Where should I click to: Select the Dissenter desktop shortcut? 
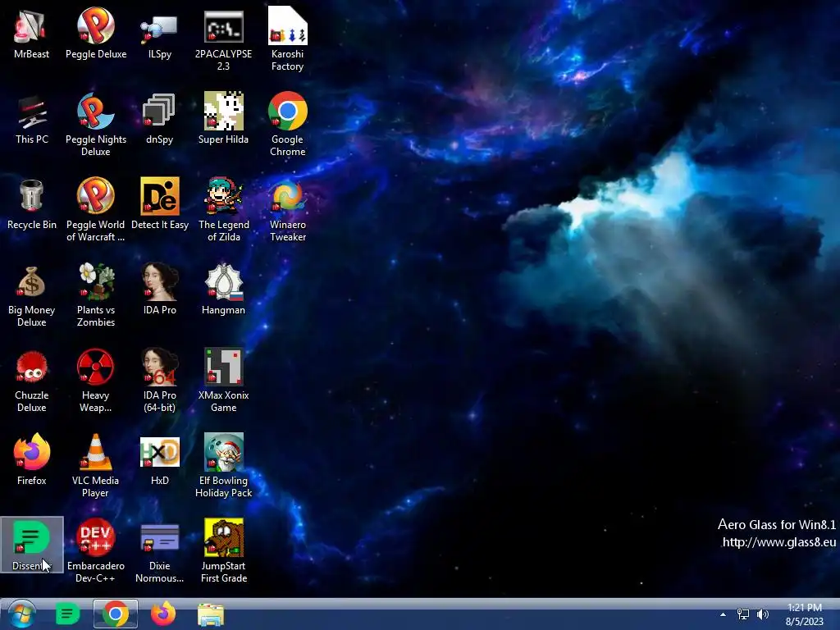click(x=32, y=545)
